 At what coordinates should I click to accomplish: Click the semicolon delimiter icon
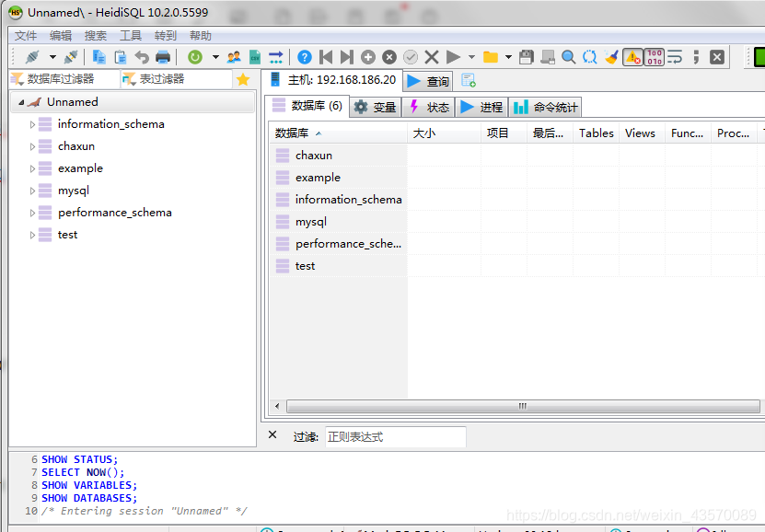pos(696,57)
